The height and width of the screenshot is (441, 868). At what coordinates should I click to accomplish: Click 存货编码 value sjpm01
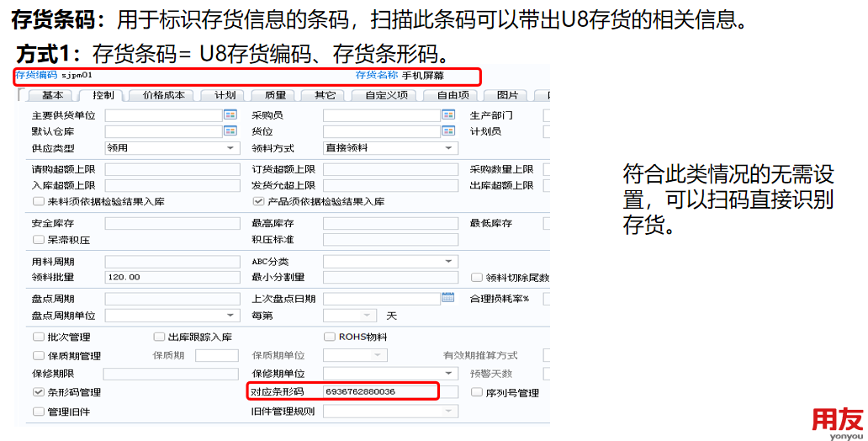77,75
